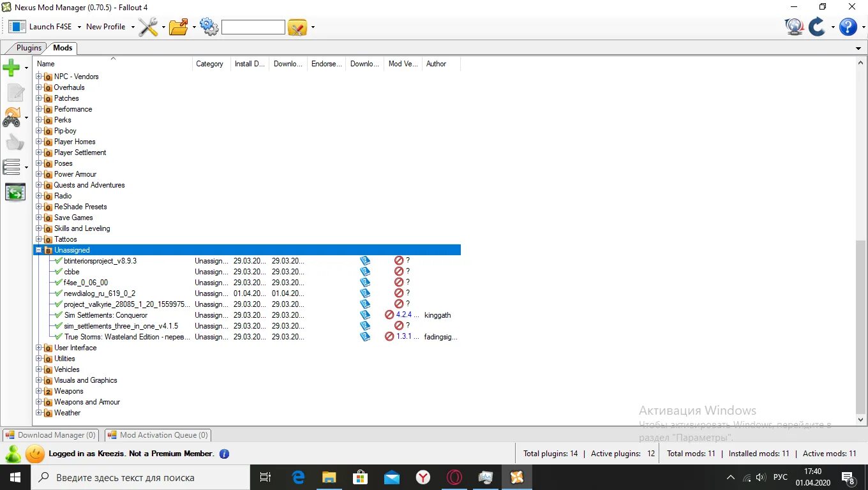This screenshot has height=490, width=868.
Task: Click the blue refresh arrow icon
Action: click(817, 27)
